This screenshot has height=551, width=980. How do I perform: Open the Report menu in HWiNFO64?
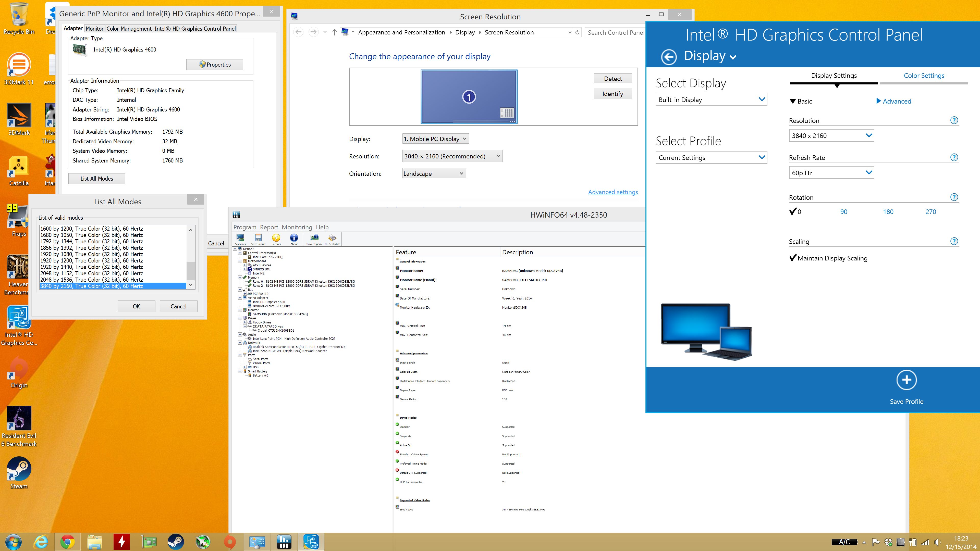coord(269,227)
